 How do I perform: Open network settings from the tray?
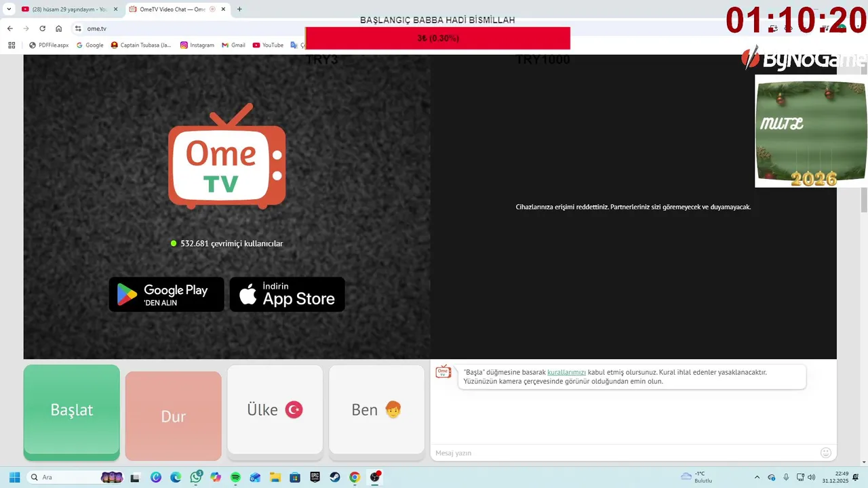(x=801, y=477)
